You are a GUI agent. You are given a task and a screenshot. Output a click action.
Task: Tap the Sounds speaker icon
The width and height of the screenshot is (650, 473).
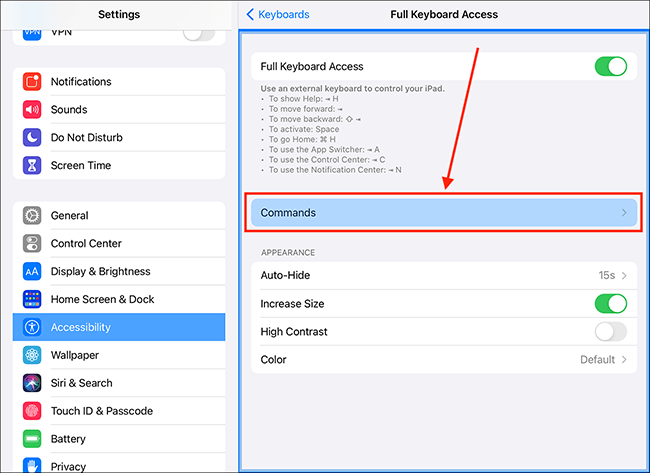coord(32,109)
